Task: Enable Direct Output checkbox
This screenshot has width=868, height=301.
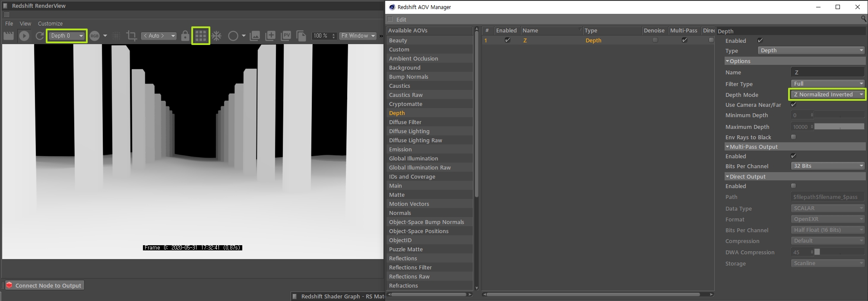Action: click(x=793, y=186)
